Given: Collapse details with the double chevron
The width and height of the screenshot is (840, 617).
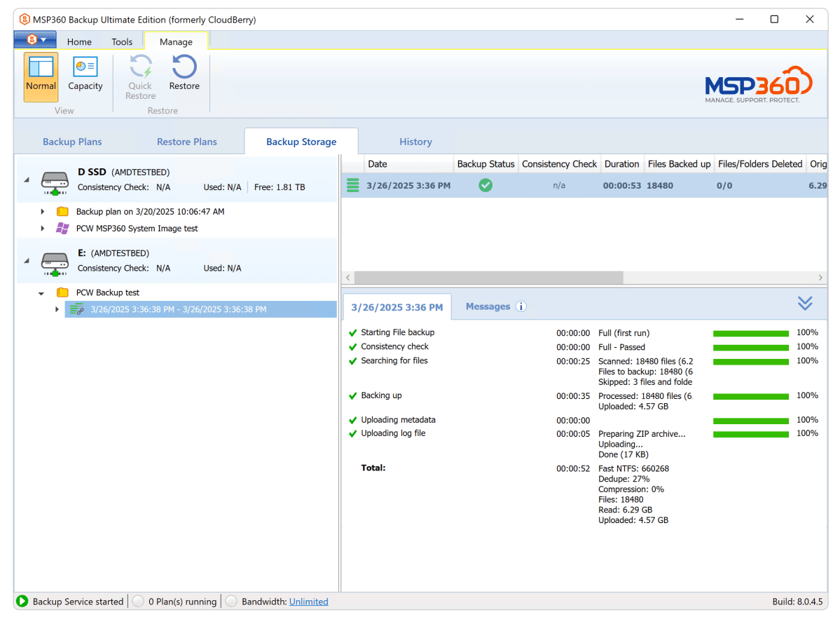Looking at the screenshot, I should point(805,304).
